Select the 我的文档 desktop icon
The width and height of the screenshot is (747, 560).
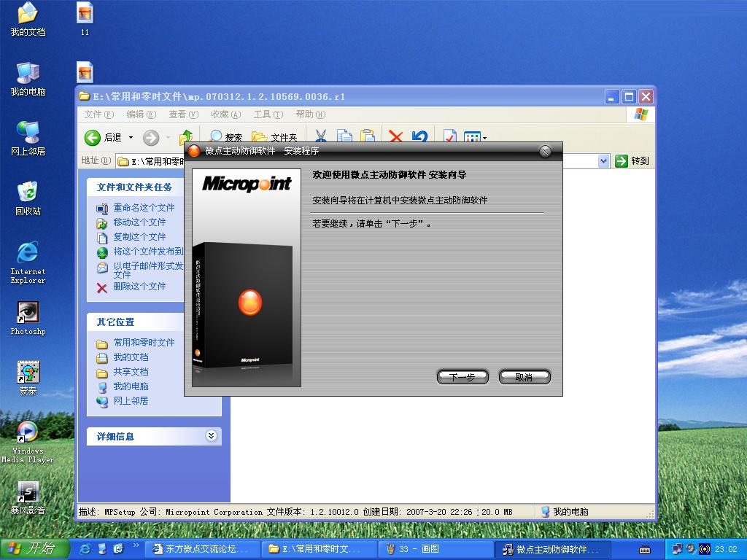click(x=28, y=20)
